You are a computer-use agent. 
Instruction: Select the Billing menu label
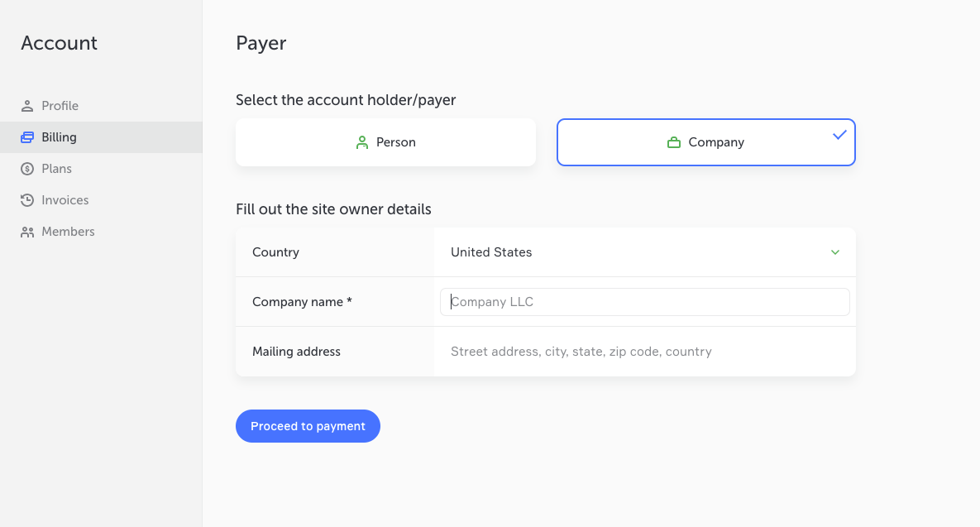point(60,137)
